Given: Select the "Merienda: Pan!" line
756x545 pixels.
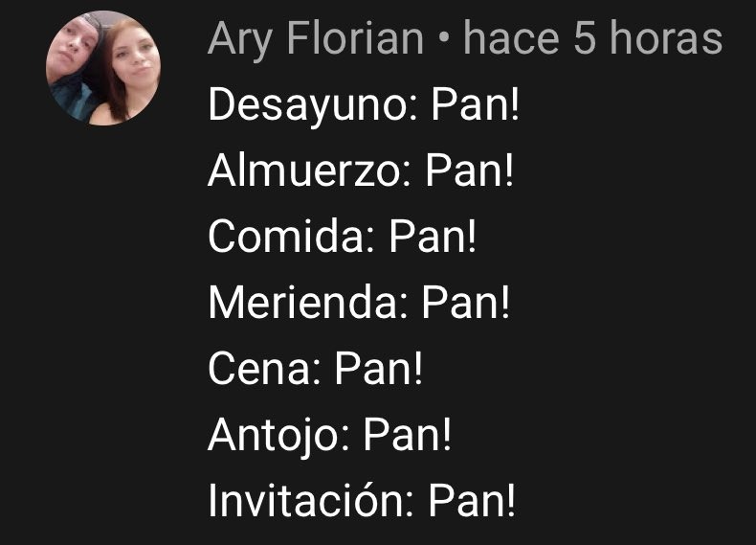Looking at the screenshot, I should tap(359, 304).
